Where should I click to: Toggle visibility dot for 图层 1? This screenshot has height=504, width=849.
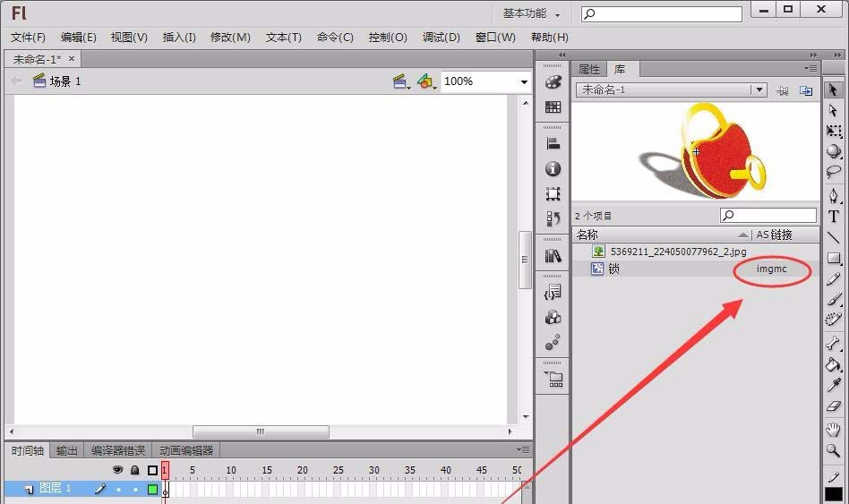[x=118, y=490]
